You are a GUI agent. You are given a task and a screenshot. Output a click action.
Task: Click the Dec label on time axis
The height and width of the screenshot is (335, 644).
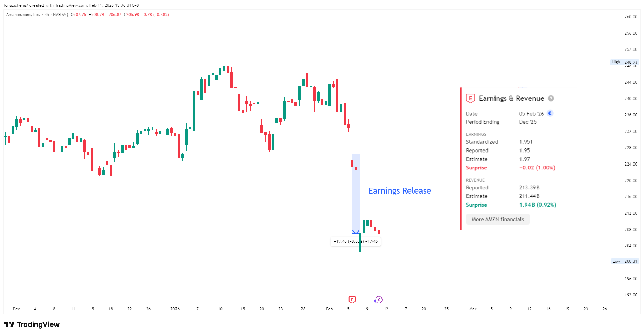pos(16,309)
